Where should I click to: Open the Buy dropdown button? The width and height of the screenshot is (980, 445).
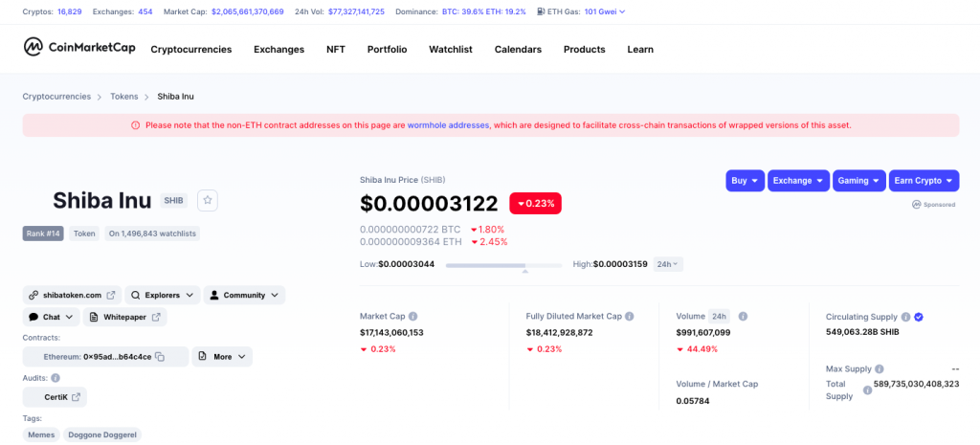(746, 181)
